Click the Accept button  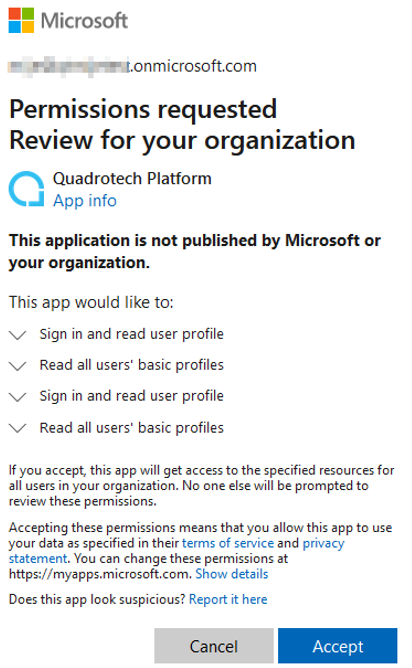(x=338, y=646)
